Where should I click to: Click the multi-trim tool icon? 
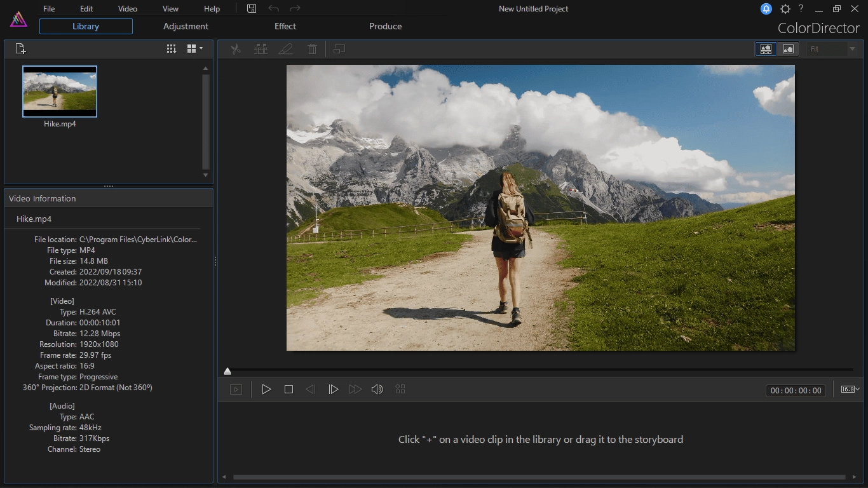[261, 49]
